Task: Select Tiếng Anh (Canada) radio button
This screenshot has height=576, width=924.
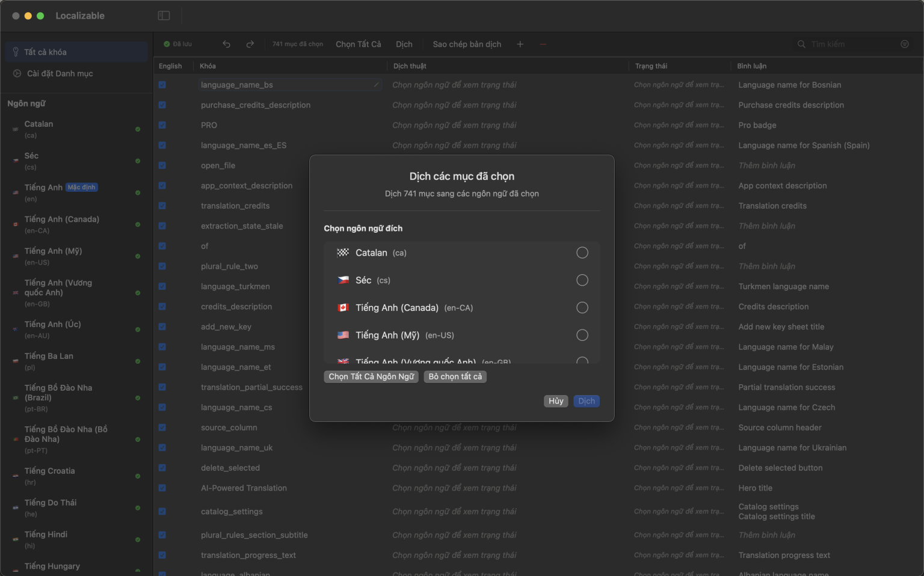Action: 582,308
